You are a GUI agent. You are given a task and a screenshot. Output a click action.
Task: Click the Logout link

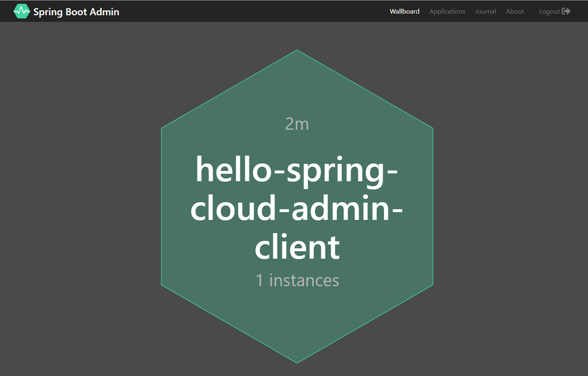(x=555, y=12)
